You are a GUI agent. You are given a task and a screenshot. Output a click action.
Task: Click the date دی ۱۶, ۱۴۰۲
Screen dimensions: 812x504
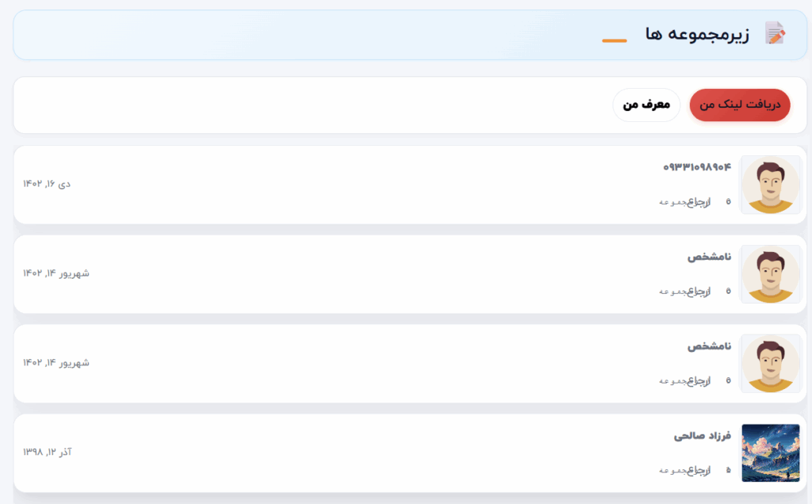[47, 184]
